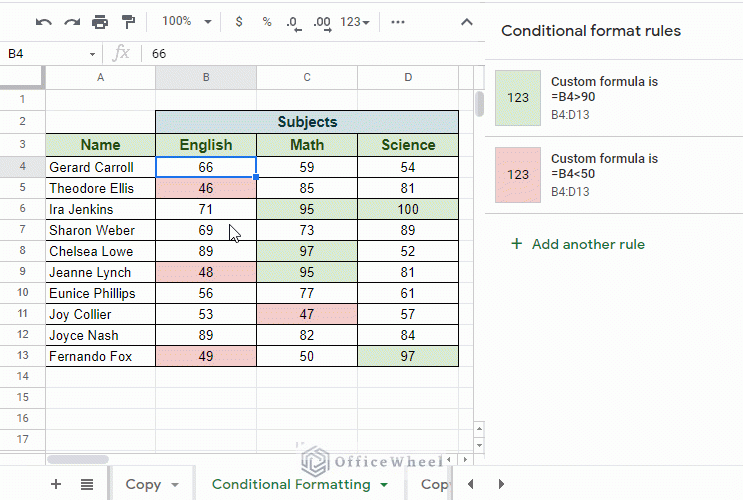Collapse the menus with the up chevron
Viewport: 743px width, 500px height.
(467, 22)
